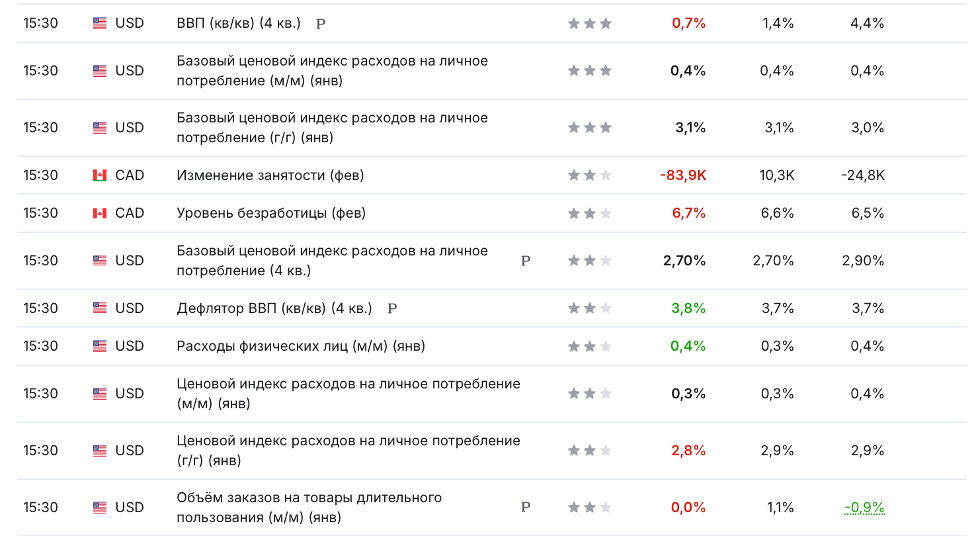Click the 'P' icon beside Дефлятор ВВП row

coord(392,308)
